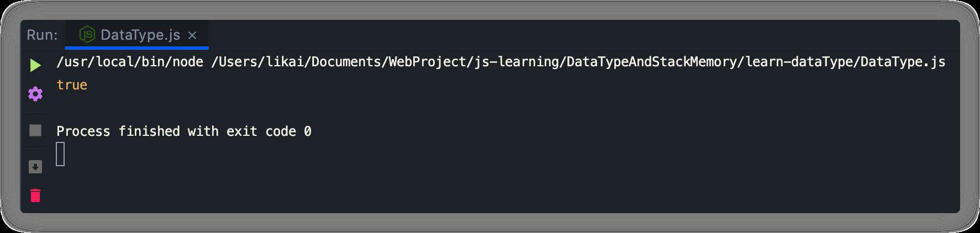Place the caret in the console cursor box
This screenshot has width=980, height=233.
click(60, 154)
